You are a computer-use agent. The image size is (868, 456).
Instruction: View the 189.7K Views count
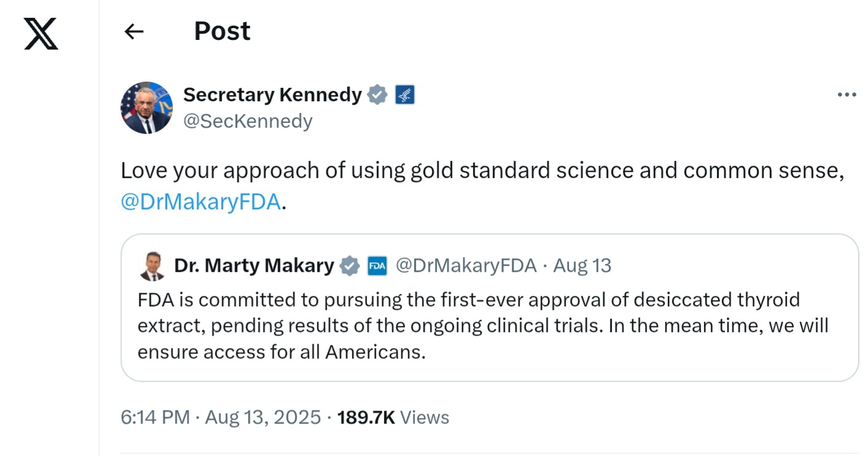(x=393, y=417)
